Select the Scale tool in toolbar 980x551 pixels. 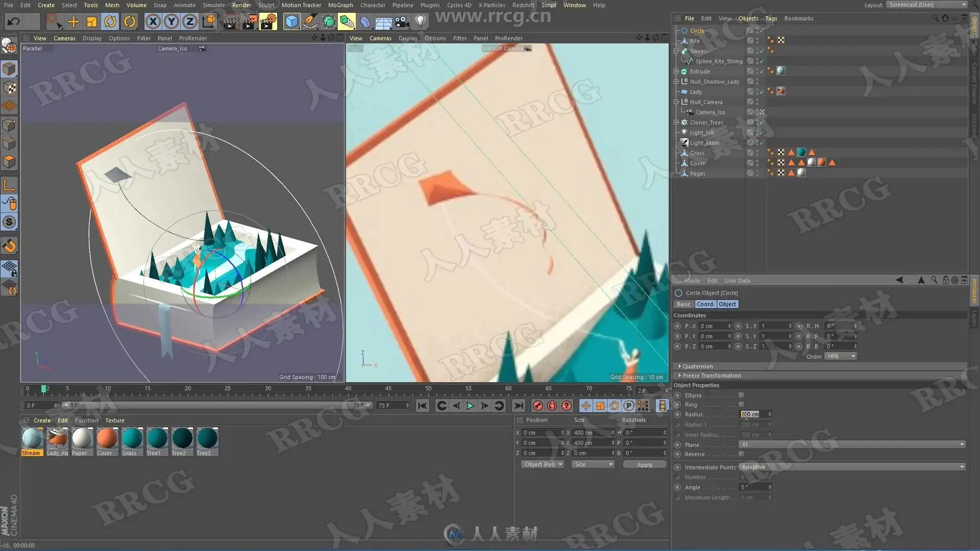(92, 21)
